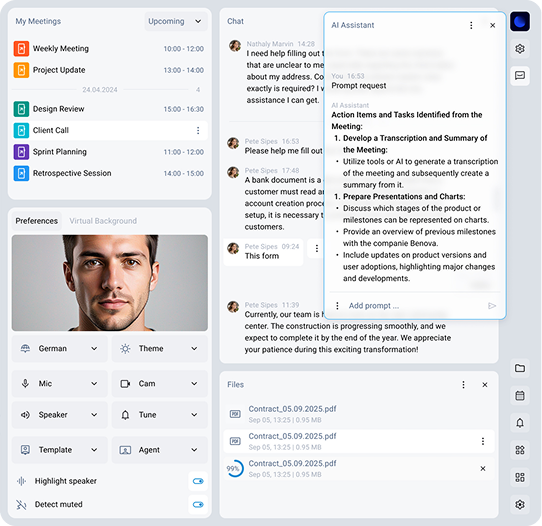This screenshot has height=526, width=542.
Task: Click Nathaly Marvin's avatar in chat
Action: (235, 46)
